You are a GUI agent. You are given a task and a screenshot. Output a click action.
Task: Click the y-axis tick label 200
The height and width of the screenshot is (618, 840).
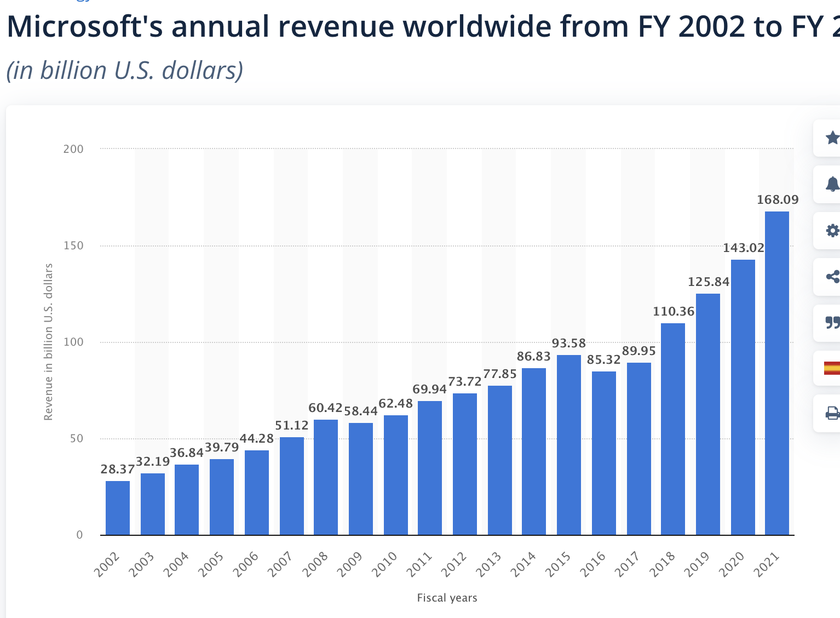[73, 149]
